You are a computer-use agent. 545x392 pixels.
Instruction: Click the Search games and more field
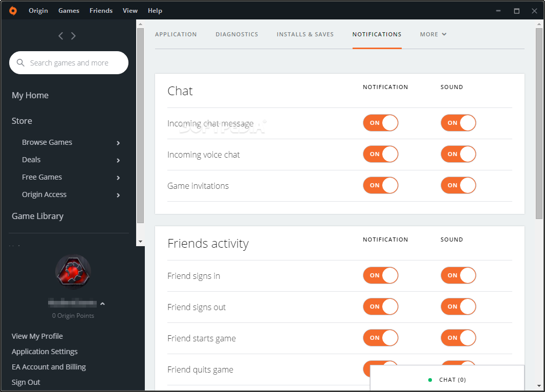[x=69, y=62]
